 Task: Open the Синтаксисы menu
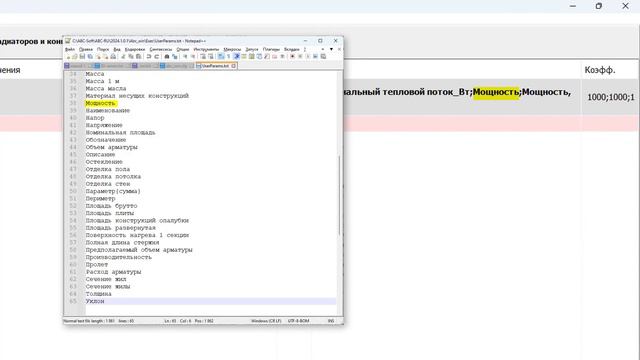161,49
